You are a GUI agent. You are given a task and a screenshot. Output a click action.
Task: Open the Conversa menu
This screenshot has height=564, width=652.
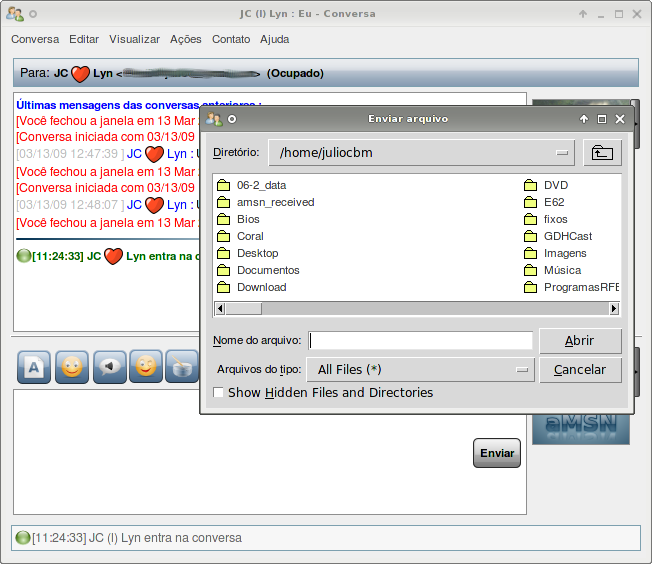click(x=35, y=40)
